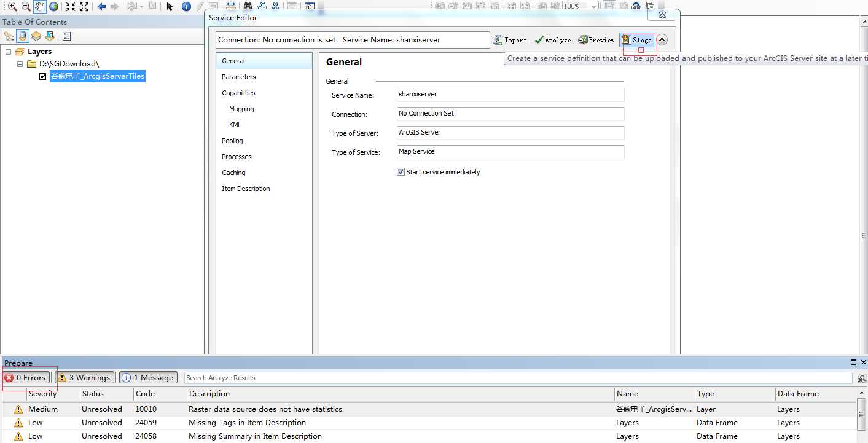Viewport: 868px width, 443px height.
Task: Sort results by Description column
Action: [400, 394]
